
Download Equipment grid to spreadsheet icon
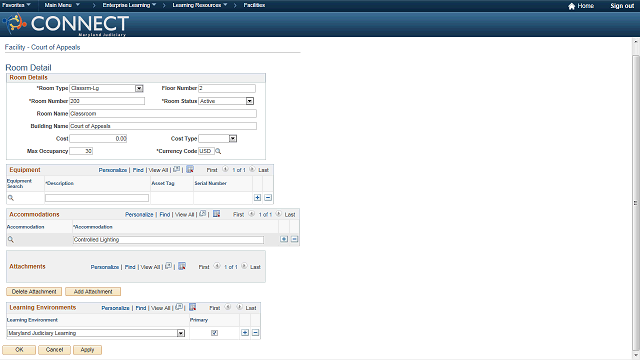point(190,169)
